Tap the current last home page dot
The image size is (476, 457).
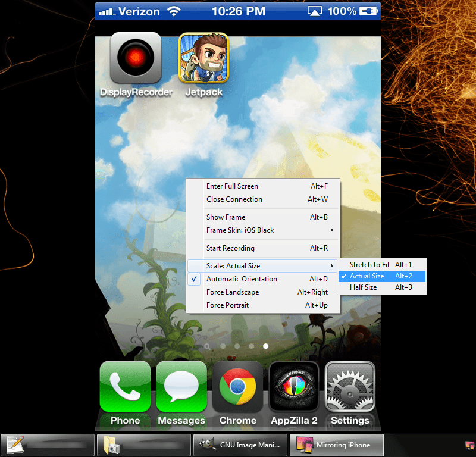[x=265, y=346]
